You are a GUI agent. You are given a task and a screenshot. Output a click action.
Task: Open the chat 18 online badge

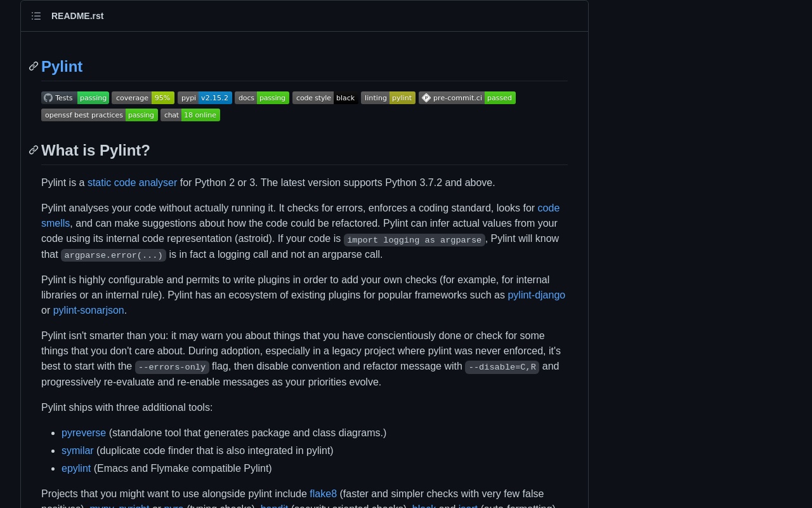pyautogui.click(x=190, y=115)
